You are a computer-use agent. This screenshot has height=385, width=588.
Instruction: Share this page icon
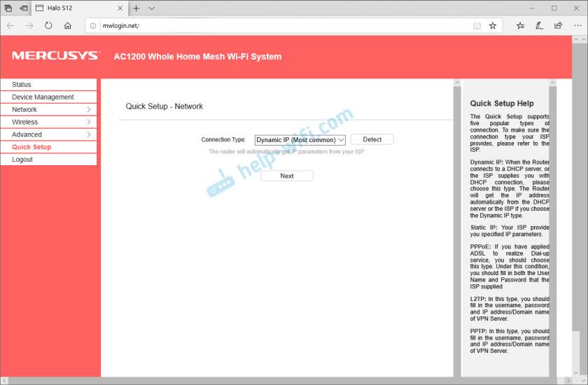tap(558, 25)
